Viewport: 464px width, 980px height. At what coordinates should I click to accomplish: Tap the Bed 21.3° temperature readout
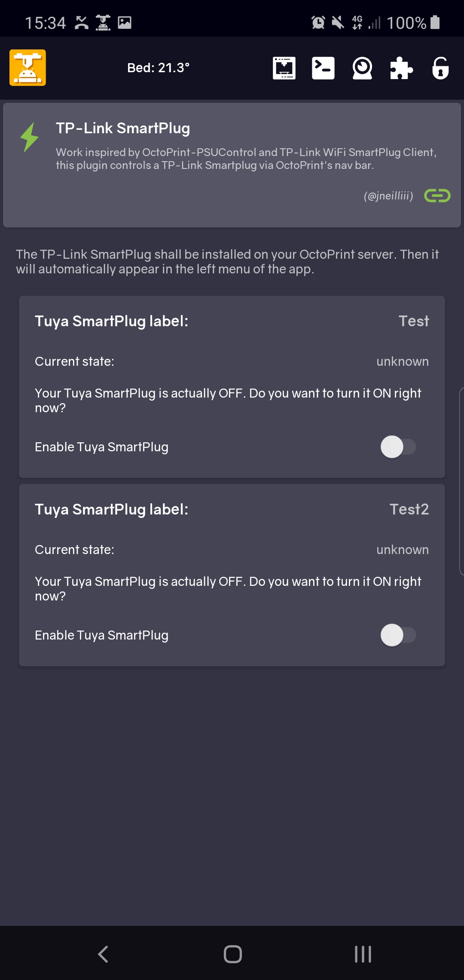158,68
